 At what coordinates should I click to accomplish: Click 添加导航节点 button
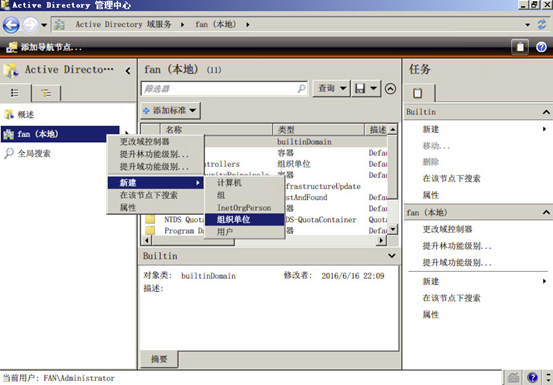(x=44, y=47)
